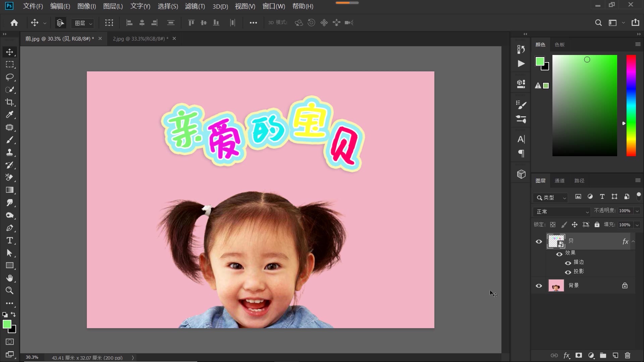Hide the 投影 layer effect
Screen dimensions: 644x362
click(568, 272)
